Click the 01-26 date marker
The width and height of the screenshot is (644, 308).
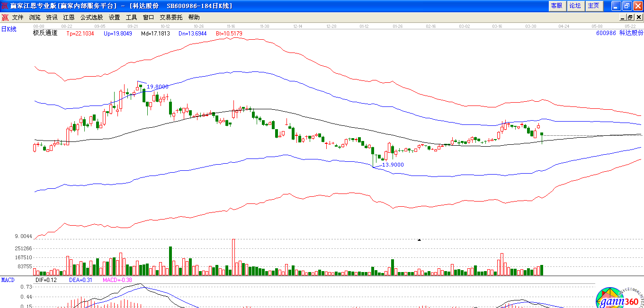pos(397,26)
